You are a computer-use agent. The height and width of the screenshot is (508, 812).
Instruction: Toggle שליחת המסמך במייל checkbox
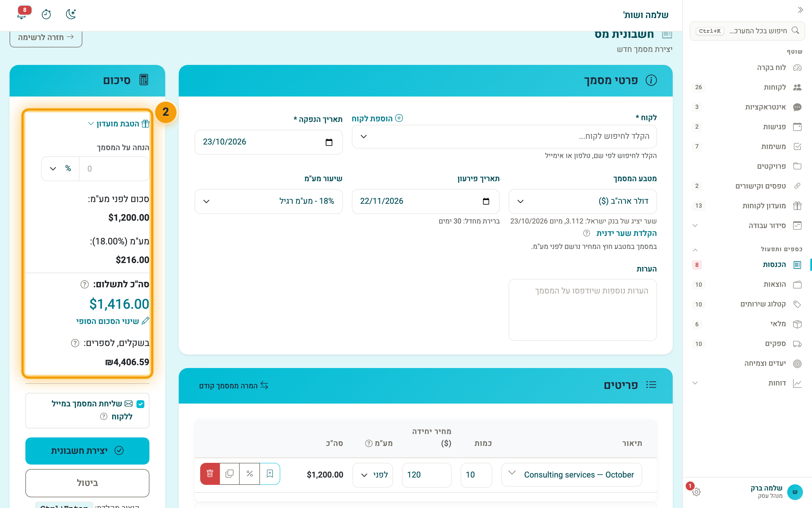(141, 404)
